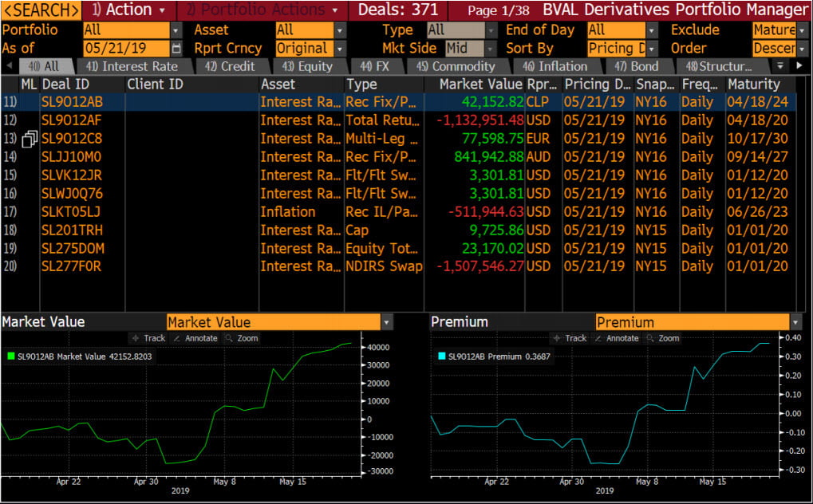Click the Page 1/38 indicator
813x504 pixels.
point(499,10)
